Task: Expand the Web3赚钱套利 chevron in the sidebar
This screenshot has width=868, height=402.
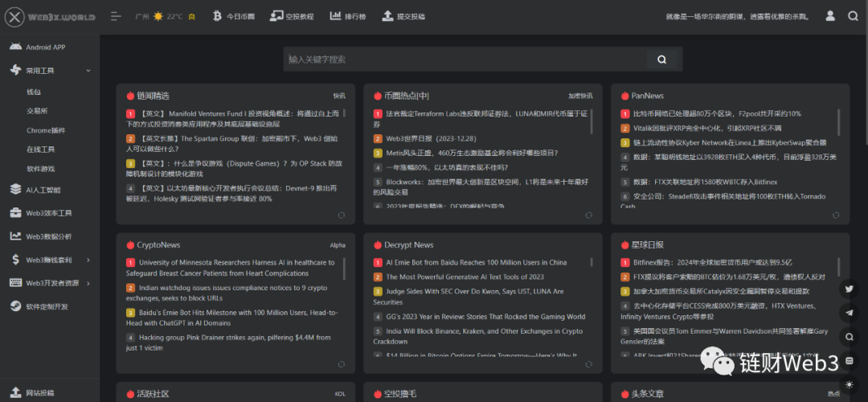Action: tap(88, 260)
